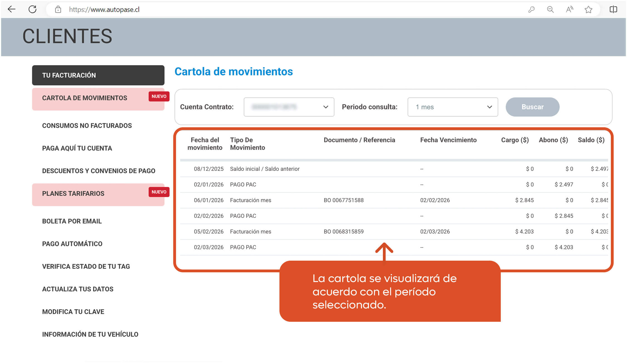Select the Saldo inicial / Saldo anterior row
Screen dimensions: 627x364
394,169
